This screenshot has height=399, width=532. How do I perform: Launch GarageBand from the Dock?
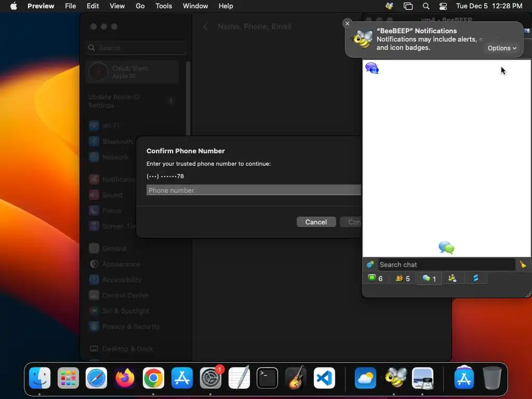pos(296,377)
